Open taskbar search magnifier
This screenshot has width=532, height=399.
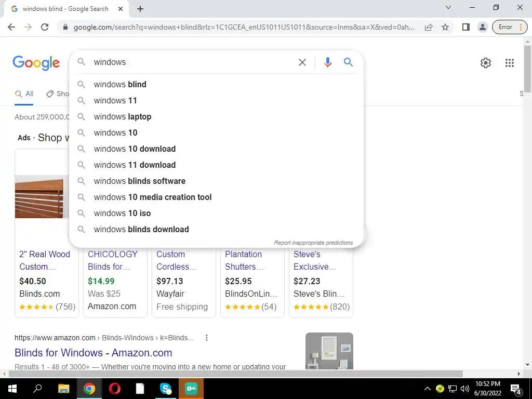[x=37, y=389]
